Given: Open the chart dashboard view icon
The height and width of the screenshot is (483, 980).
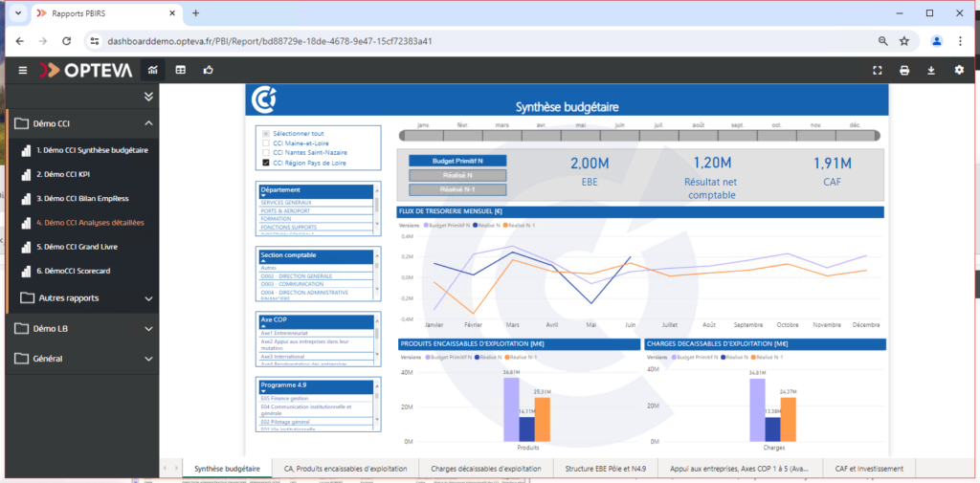Looking at the screenshot, I should point(151,70).
